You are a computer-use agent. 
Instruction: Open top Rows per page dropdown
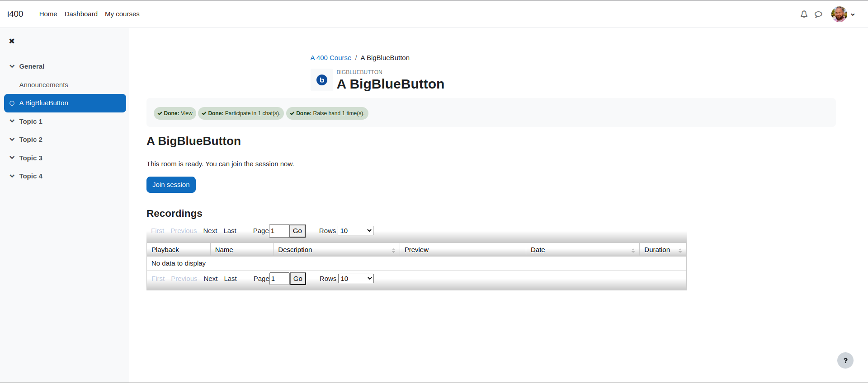click(x=355, y=231)
